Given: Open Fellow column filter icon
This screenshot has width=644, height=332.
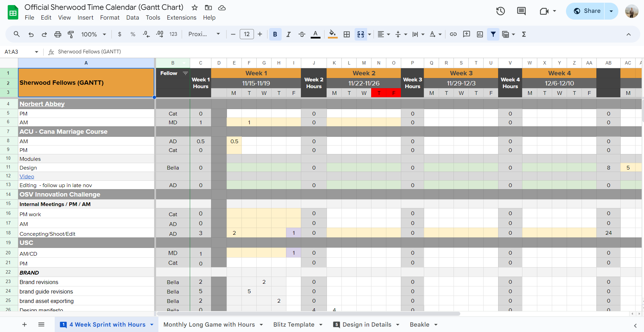Looking at the screenshot, I should click(185, 73).
